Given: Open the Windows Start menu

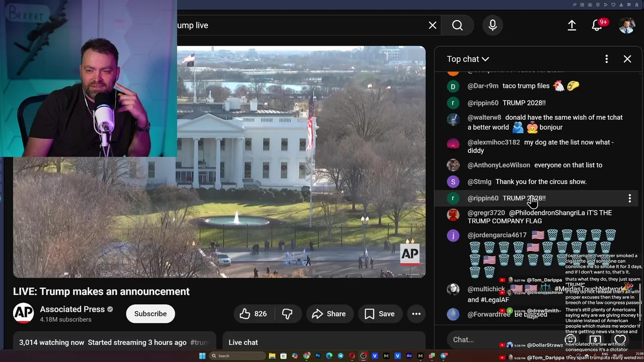Looking at the screenshot, I should [202, 356].
